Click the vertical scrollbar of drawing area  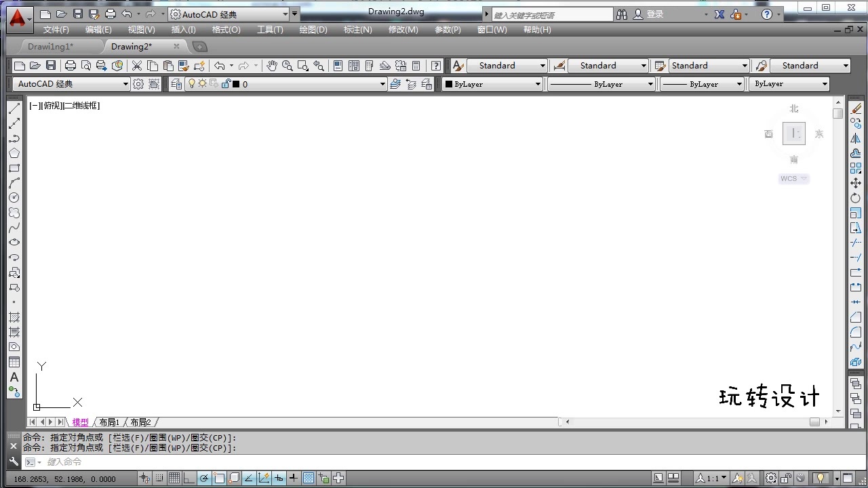(838, 258)
